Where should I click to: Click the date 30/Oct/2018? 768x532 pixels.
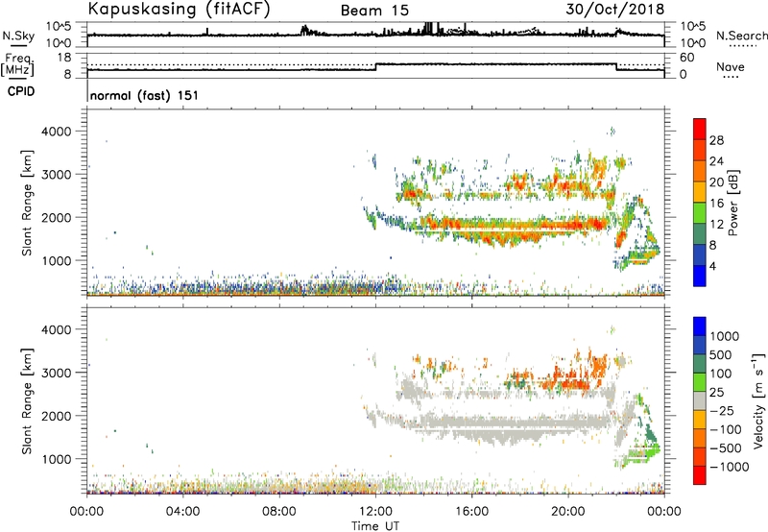pos(615,10)
